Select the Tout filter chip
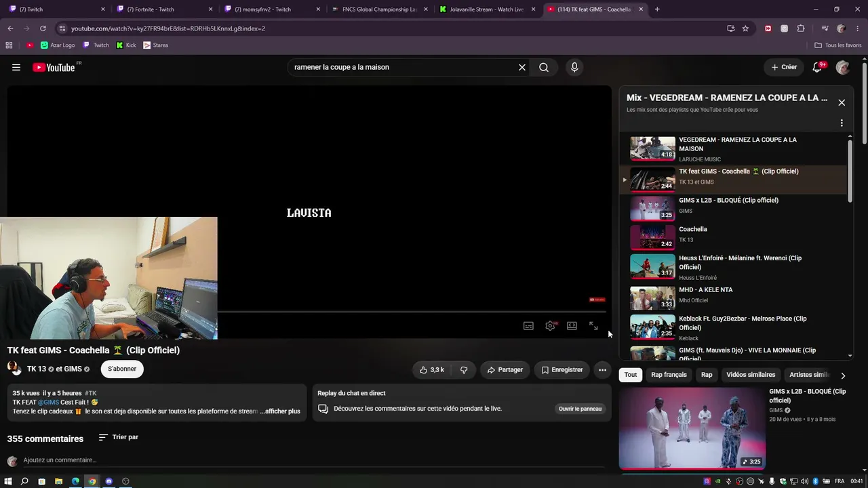The height and width of the screenshot is (488, 868). click(631, 375)
